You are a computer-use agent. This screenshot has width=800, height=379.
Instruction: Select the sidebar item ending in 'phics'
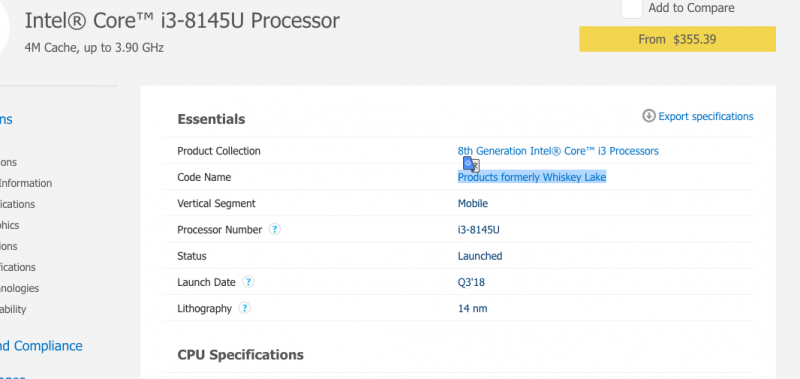click(x=9, y=225)
